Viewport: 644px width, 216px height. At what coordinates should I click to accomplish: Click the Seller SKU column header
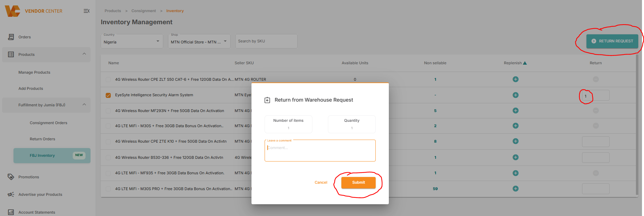point(244,63)
